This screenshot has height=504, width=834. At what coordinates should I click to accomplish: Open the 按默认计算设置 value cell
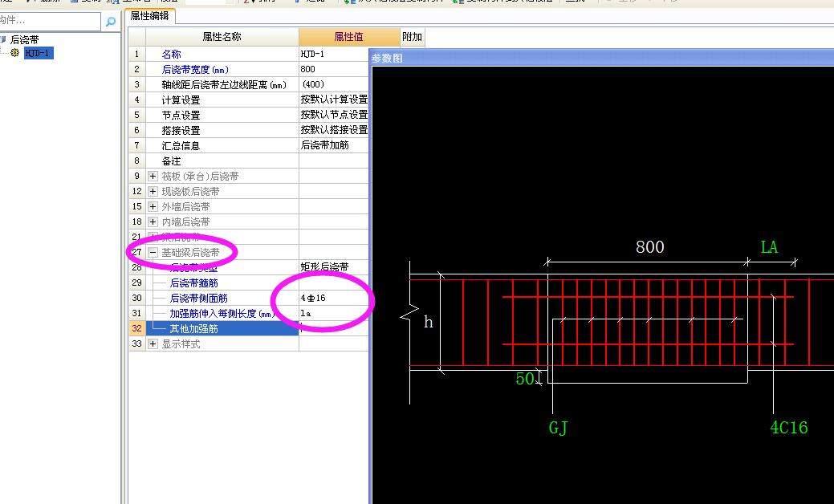pos(334,100)
